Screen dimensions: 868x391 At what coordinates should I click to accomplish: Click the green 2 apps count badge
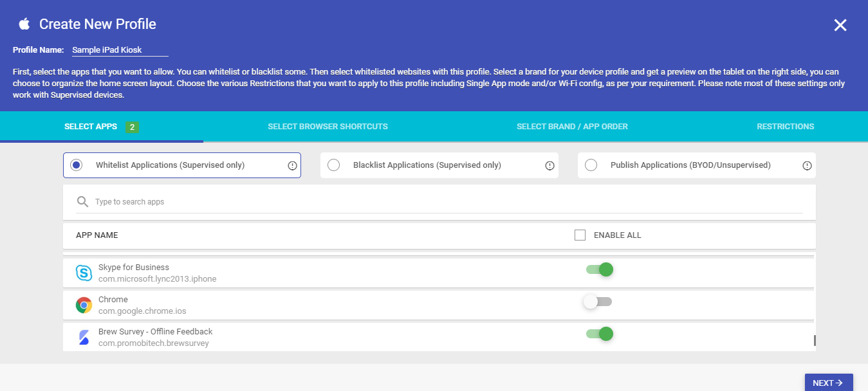point(133,127)
